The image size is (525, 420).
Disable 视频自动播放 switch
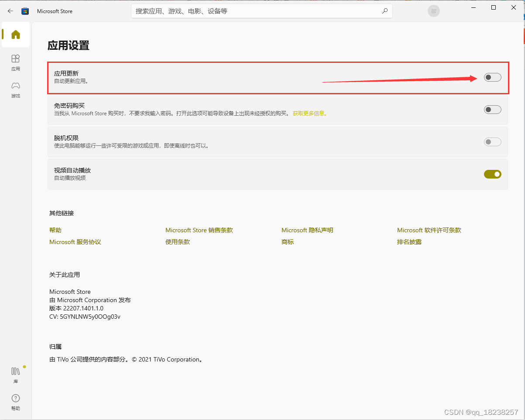492,174
